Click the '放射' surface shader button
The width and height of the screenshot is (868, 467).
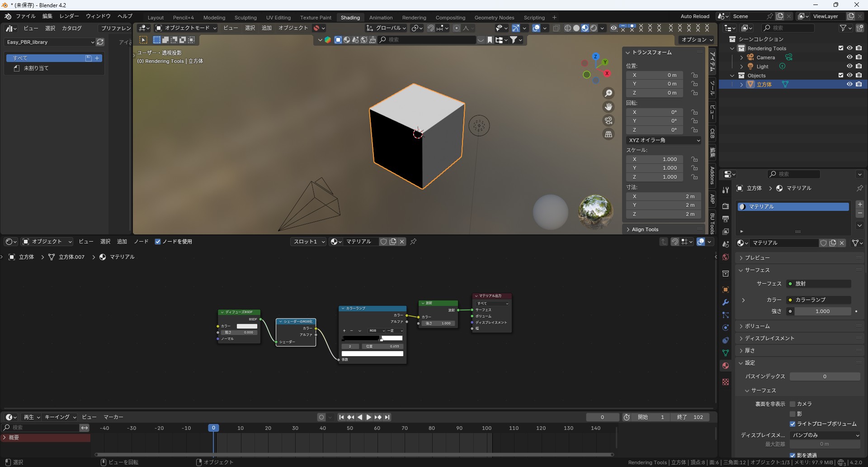coord(818,284)
